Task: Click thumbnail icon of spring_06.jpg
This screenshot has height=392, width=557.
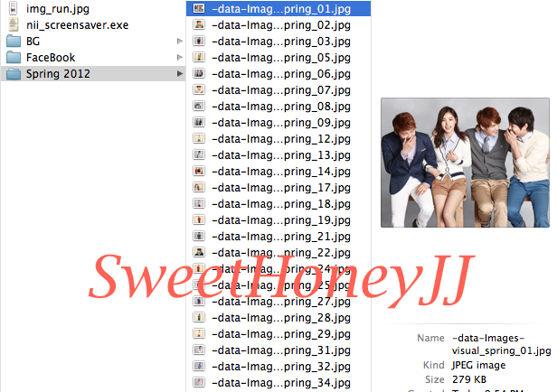Action: click(x=199, y=73)
